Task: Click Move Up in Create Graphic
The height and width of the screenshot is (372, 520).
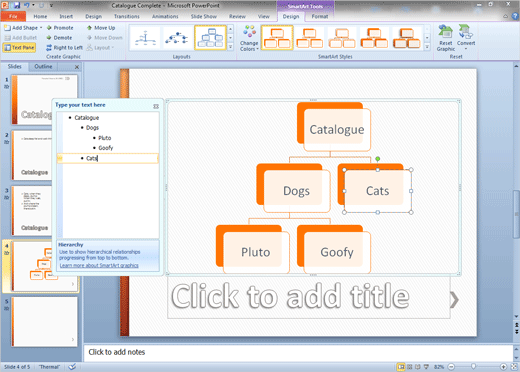Action: (x=101, y=28)
